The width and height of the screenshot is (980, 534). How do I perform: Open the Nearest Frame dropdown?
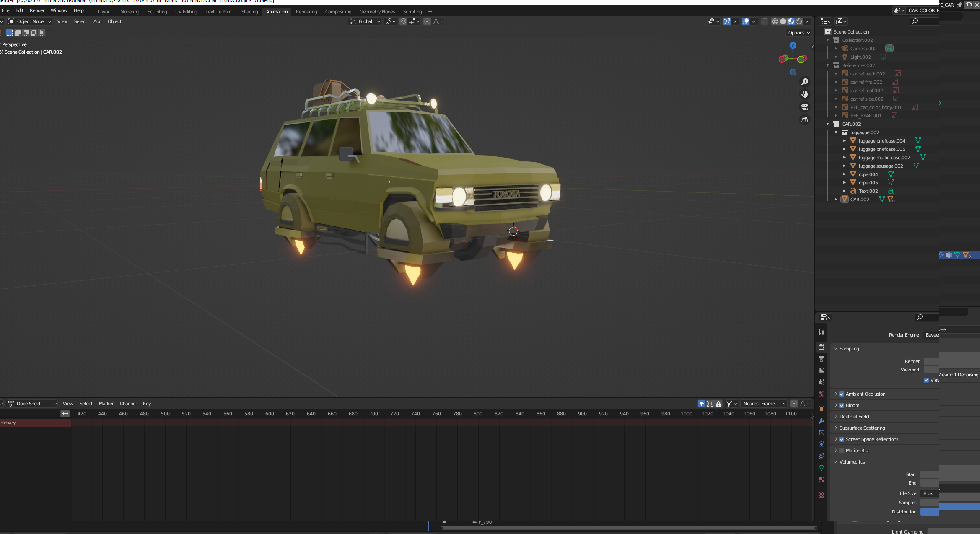tap(765, 404)
